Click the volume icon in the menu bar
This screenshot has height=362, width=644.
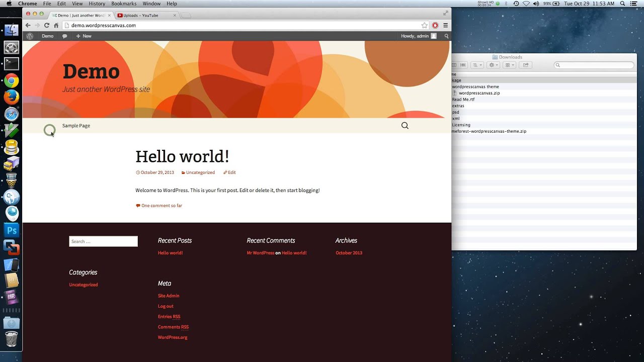tap(537, 4)
